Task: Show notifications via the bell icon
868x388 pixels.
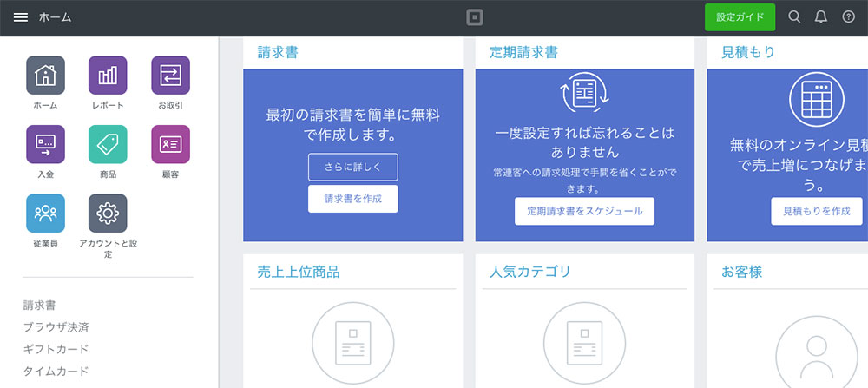Action: point(821,17)
